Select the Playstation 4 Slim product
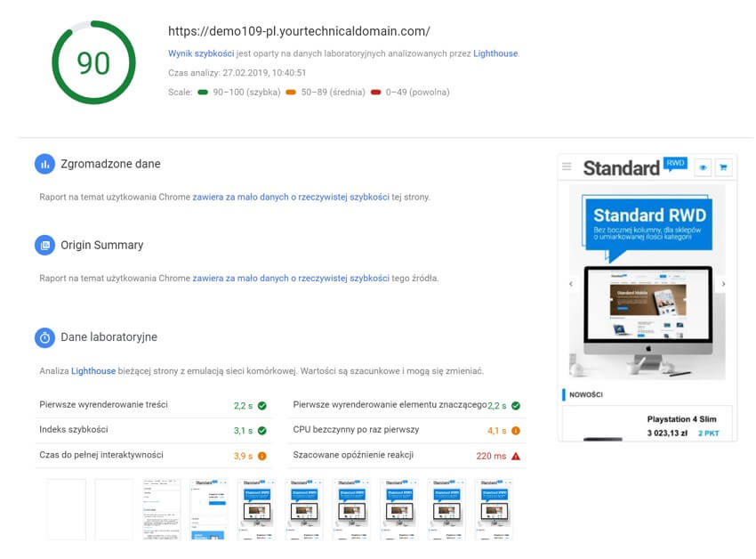This screenshot has height=559, width=756. [x=681, y=419]
